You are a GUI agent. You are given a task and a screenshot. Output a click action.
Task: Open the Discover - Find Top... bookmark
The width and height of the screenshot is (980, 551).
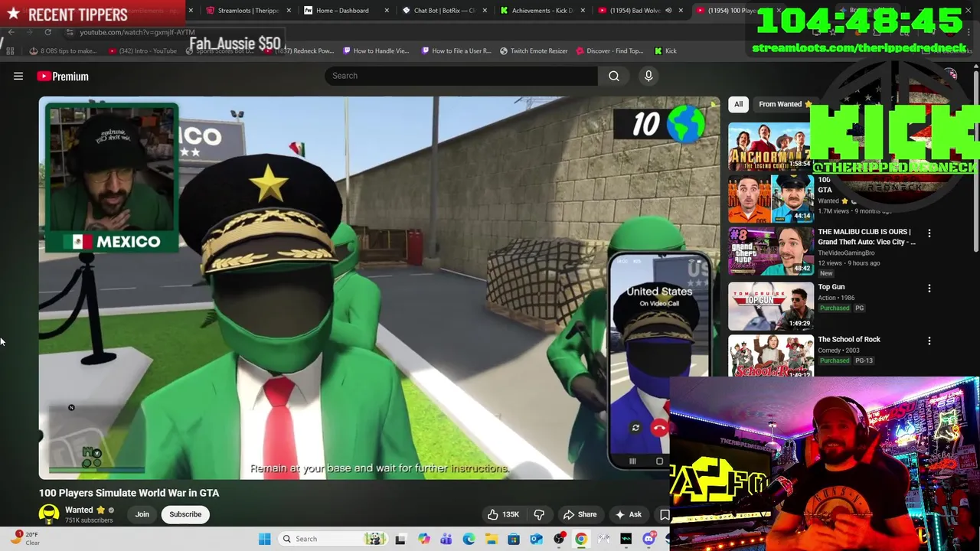pyautogui.click(x=609, y=51)
